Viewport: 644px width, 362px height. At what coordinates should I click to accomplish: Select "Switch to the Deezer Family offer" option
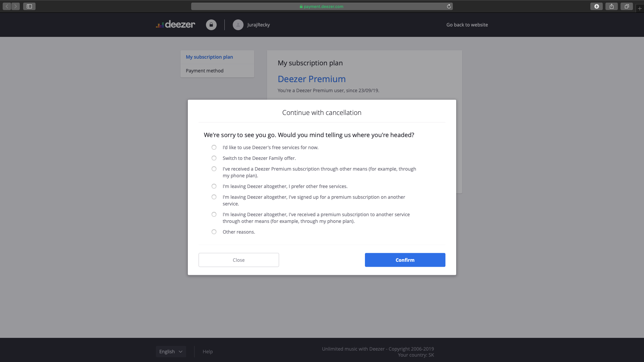pyautogui.click(x=214, y=158)
